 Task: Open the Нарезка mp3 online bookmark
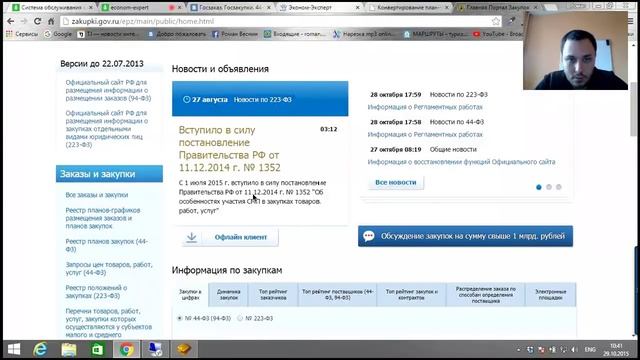pyautogui.click(x=364, y=34)
